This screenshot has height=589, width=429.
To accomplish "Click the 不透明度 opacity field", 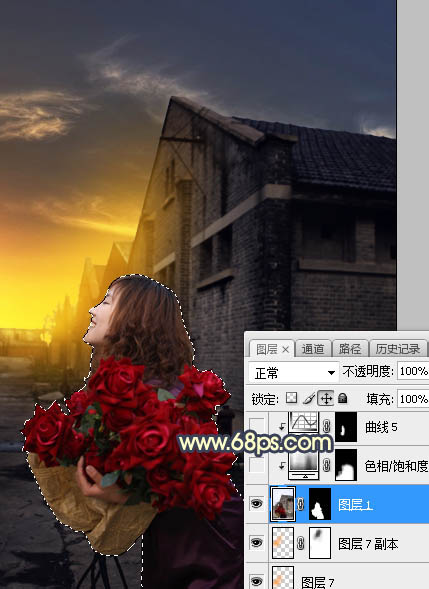I will click(x=413, y=372).
